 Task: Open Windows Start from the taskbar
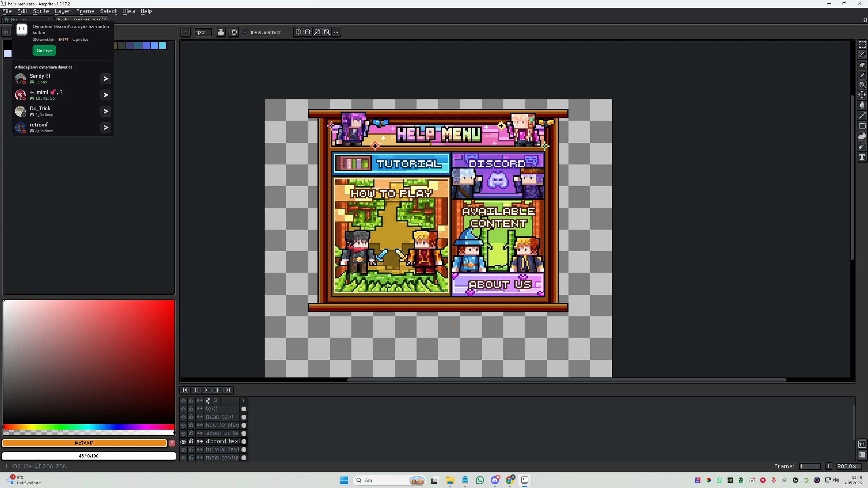344,480
